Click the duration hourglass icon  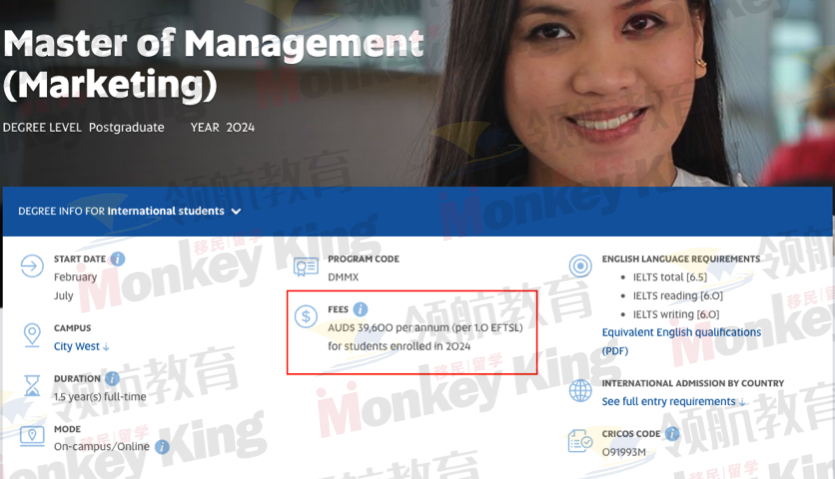coord(32,385)
